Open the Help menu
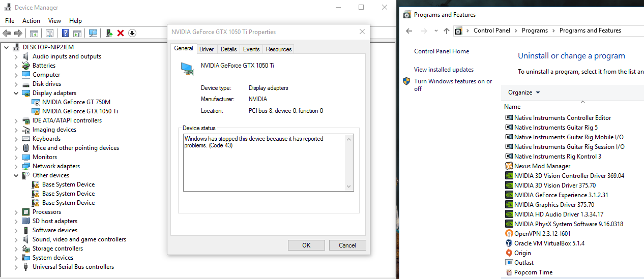The image size is (644, 279). pyautogui.click(x=75, y=21)
